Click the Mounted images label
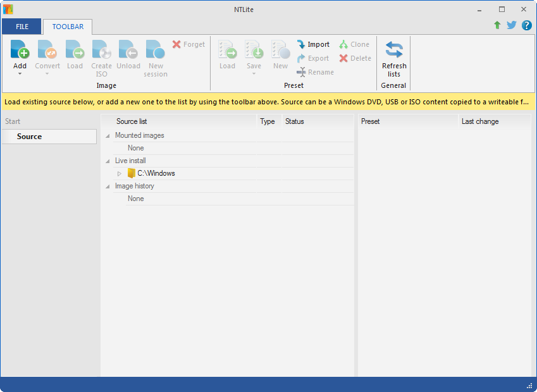The image size is (537, 392). [139, 135]
